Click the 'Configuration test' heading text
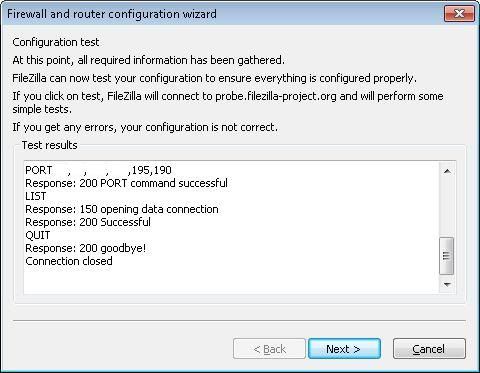Image resolution: width=480 pixels, height=373 pixels. pos(56,42)
